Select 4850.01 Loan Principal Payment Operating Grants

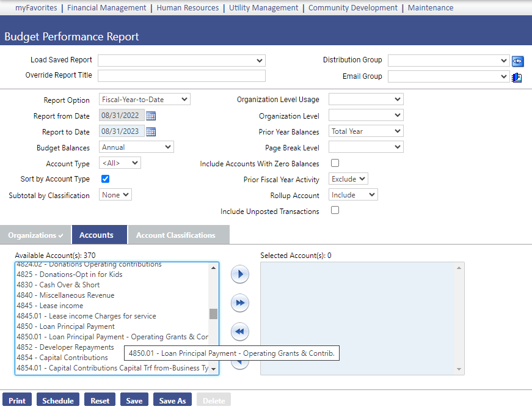(x=112, y=337)
